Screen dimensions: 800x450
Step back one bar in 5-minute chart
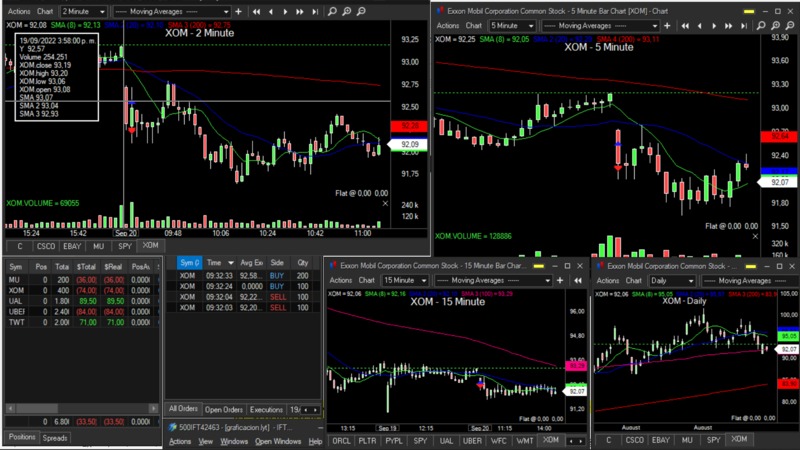point(701,25)
